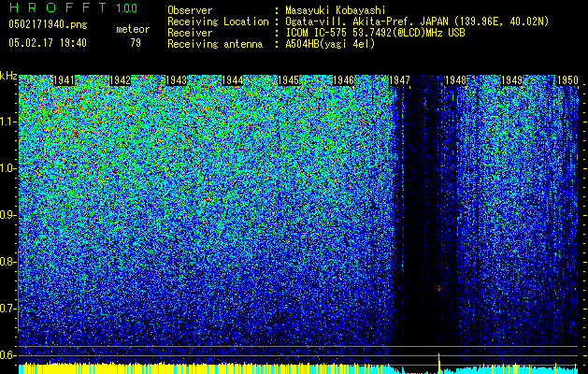The width and height of the screenshot is (588, 374).
Task: Click the meteor count value 79
Action: tap(136, 43)
